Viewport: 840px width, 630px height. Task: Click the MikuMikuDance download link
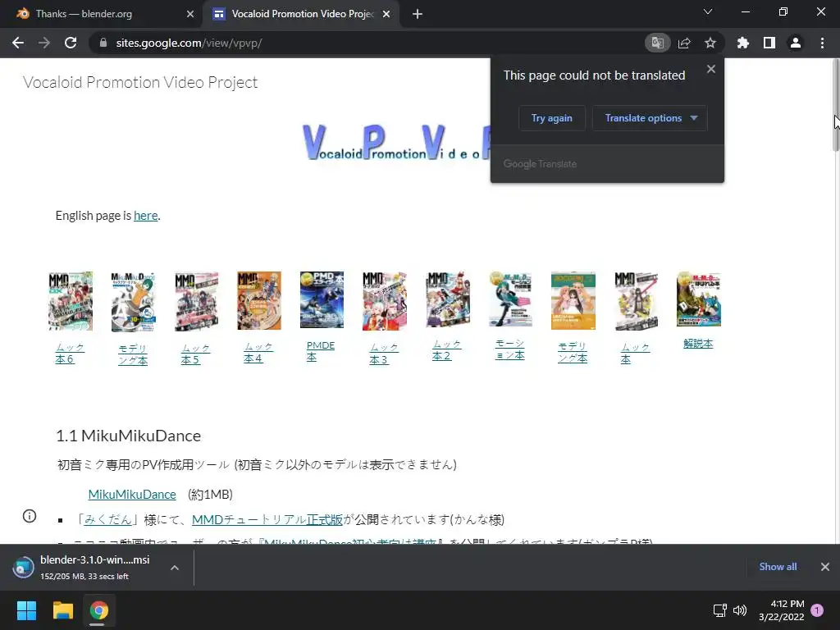[132, 495]
